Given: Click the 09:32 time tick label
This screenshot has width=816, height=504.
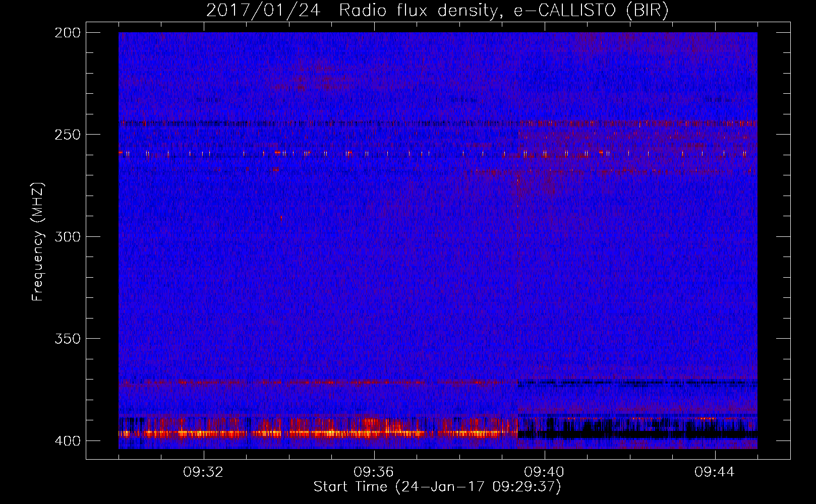Looking at the screenshot, I should click(x=203, y=472).
